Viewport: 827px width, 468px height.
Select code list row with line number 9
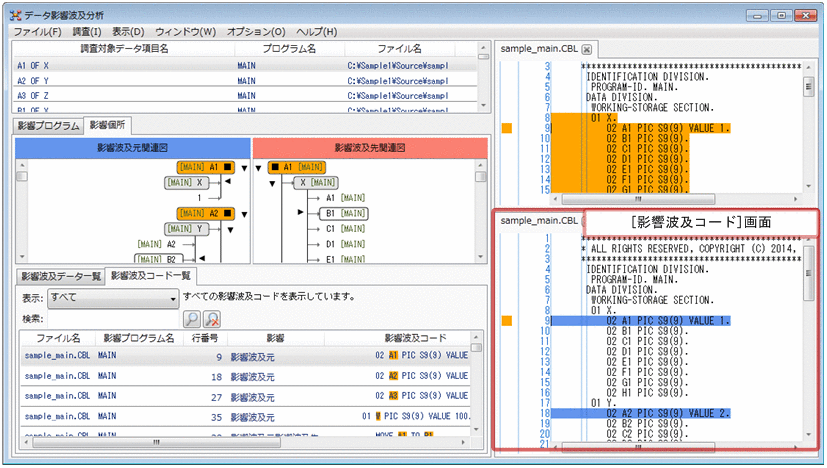click(245, 356)
